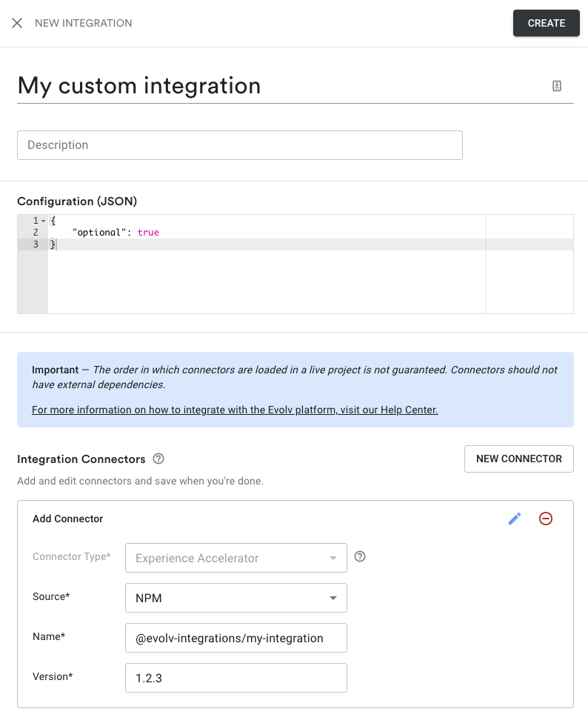Click the 'NEW INTEGRATION' header text

84,23
